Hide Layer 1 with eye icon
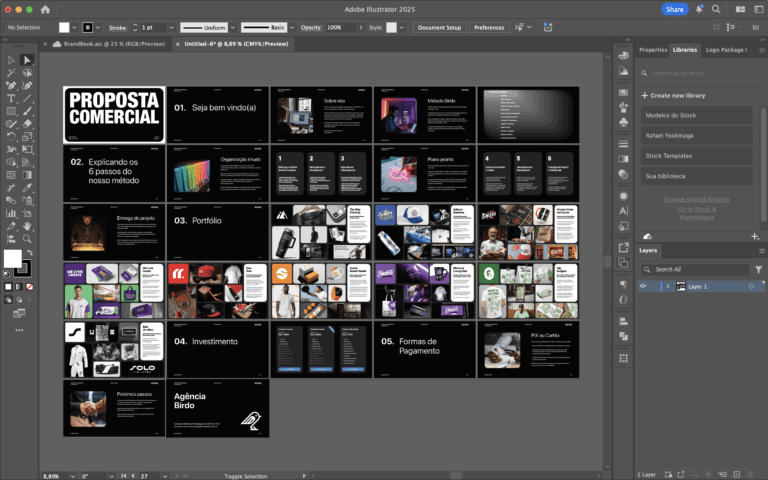Image resolution: width=768 pixels, height=480 pixels. (x=643, y=286)
